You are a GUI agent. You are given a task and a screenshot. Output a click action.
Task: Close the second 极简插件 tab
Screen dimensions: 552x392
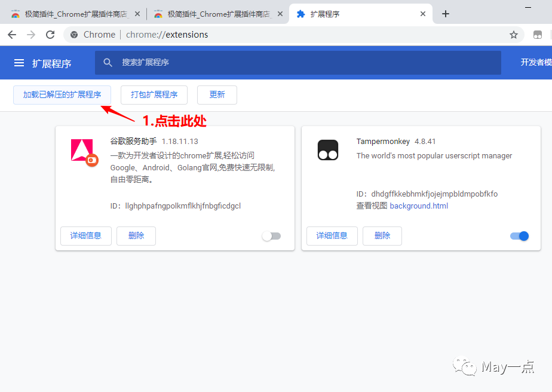(x=280, y=14)
